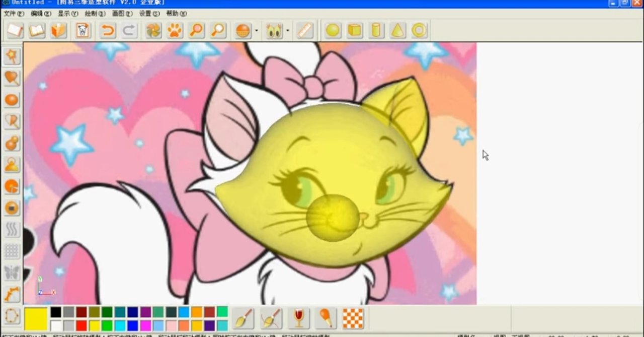
Task: Click the grayed grid mesh tool
Action: point(12,251)
